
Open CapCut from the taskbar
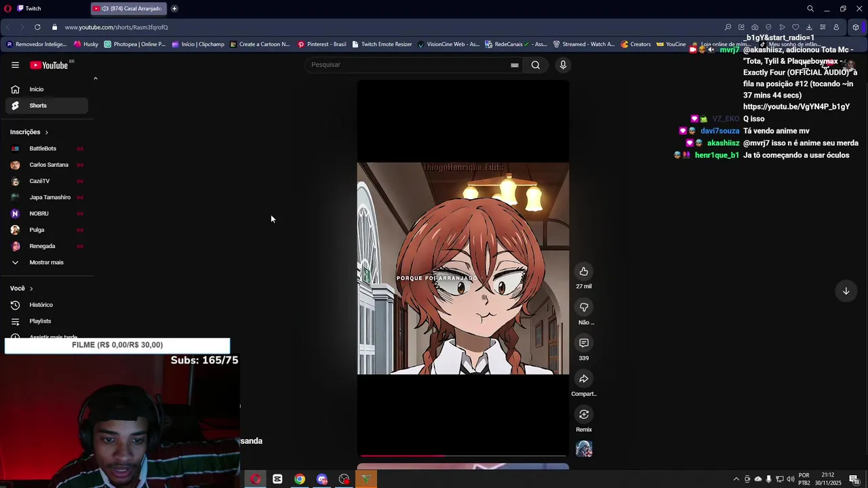277,479
